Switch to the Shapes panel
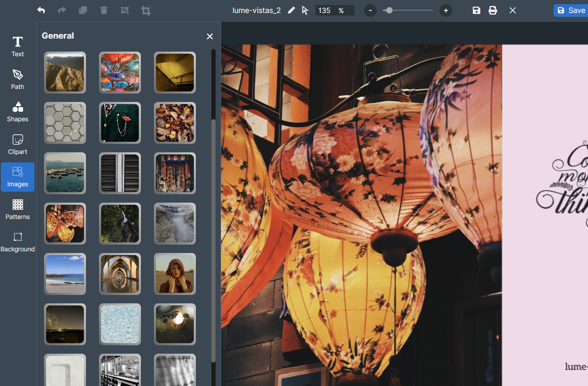The width and height of the screenshot is (588, 386). click(18, 112)
